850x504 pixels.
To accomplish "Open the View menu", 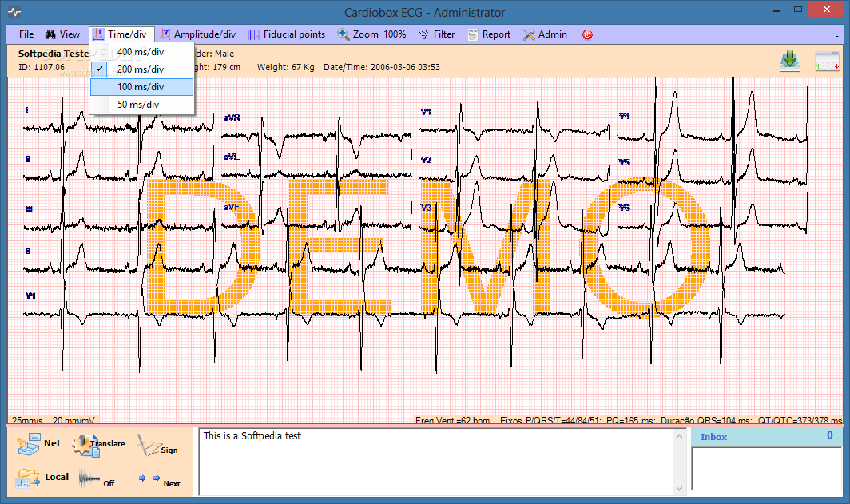I will click(62, 34).
